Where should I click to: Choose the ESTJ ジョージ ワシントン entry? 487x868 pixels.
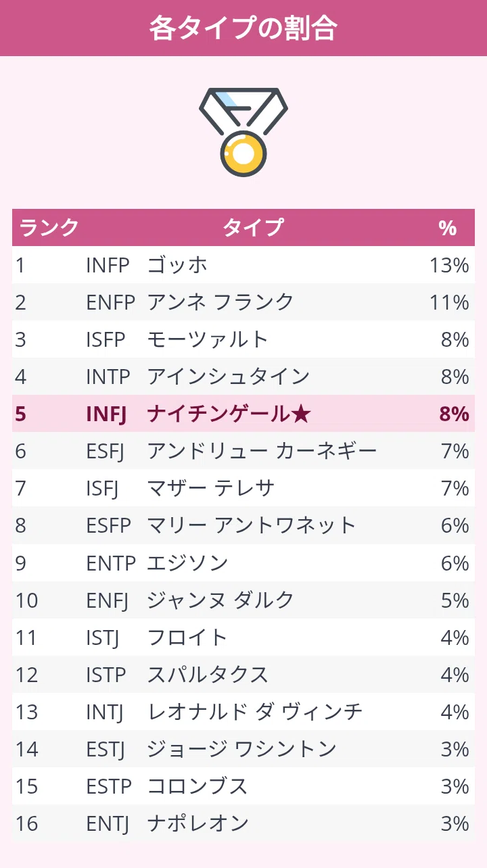tap(243, 748)
